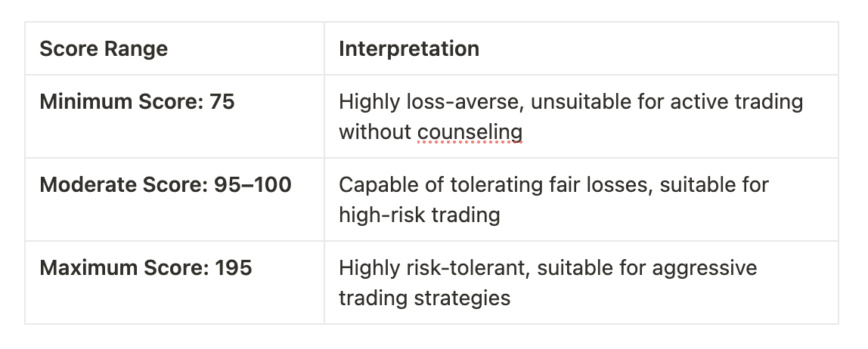The image size is (868, 349).
Task: Click the word without before counseling
Action: point(374,131)
